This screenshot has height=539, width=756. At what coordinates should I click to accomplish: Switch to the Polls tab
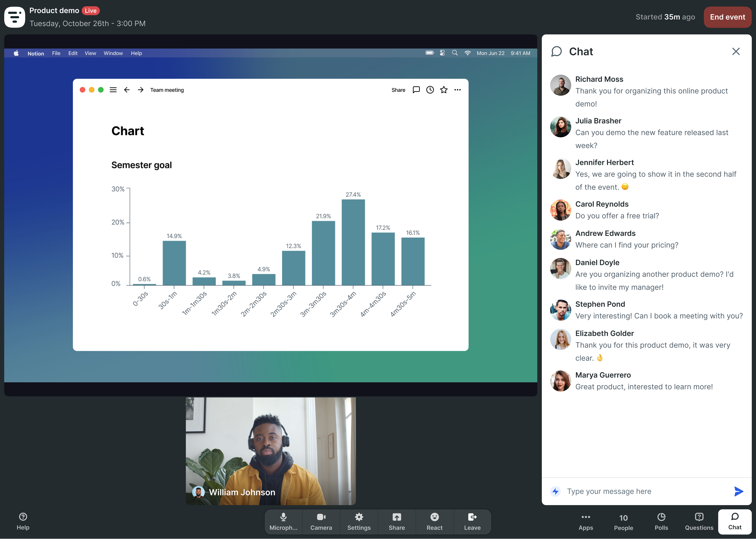tap(661, 522)
